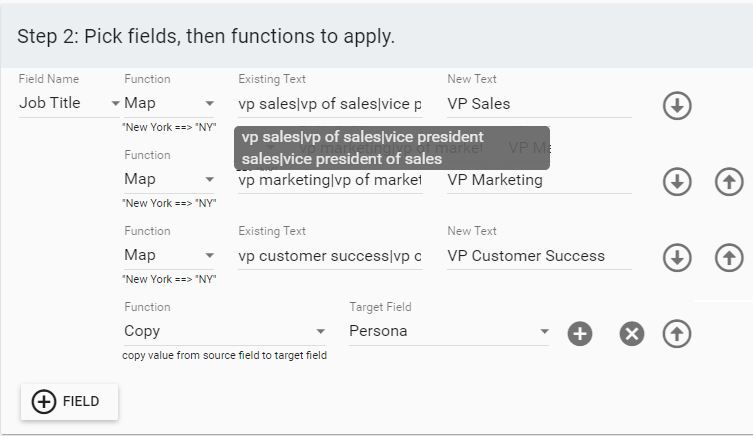Open the second Map function dropdown
The image size is (753, 436).
pyautogui.click(x=169, y=179)
